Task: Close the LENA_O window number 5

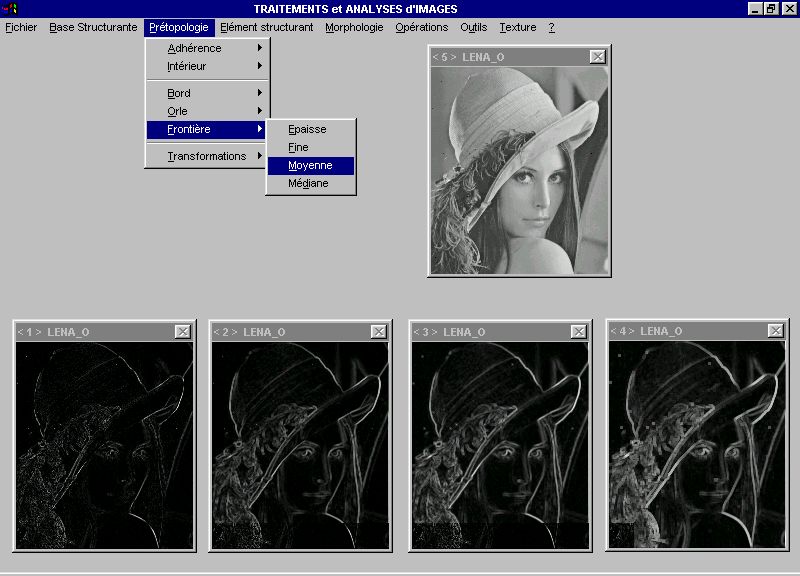Action: pyautogui.click(x=597, y=57)
